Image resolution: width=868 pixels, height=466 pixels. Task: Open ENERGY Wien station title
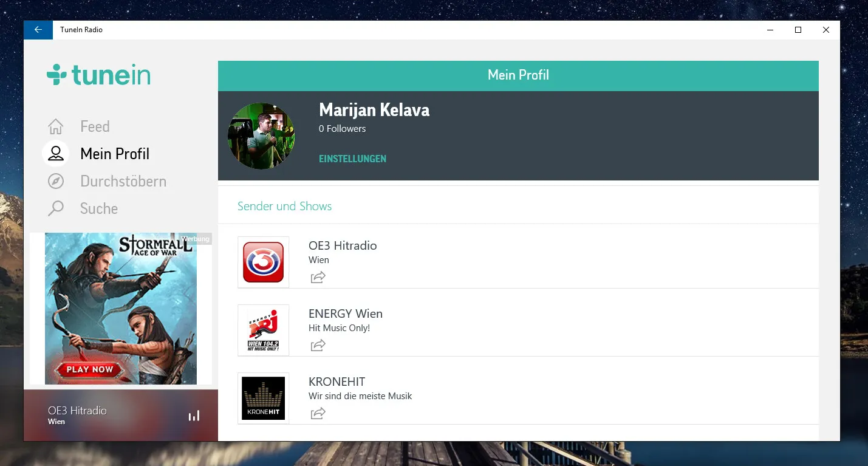pos(346,314)
